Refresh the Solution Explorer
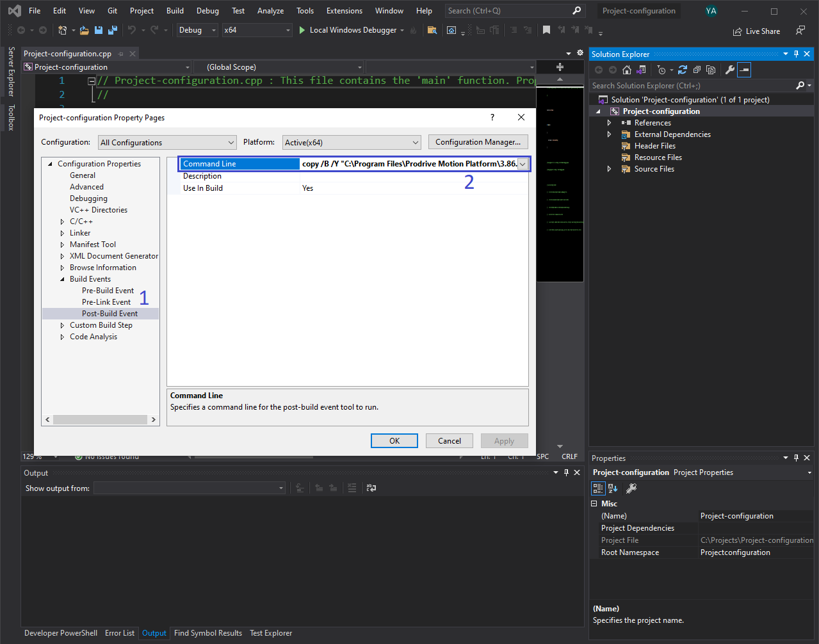The height and width of the screenshot is (644, 819). pos(681,70)
